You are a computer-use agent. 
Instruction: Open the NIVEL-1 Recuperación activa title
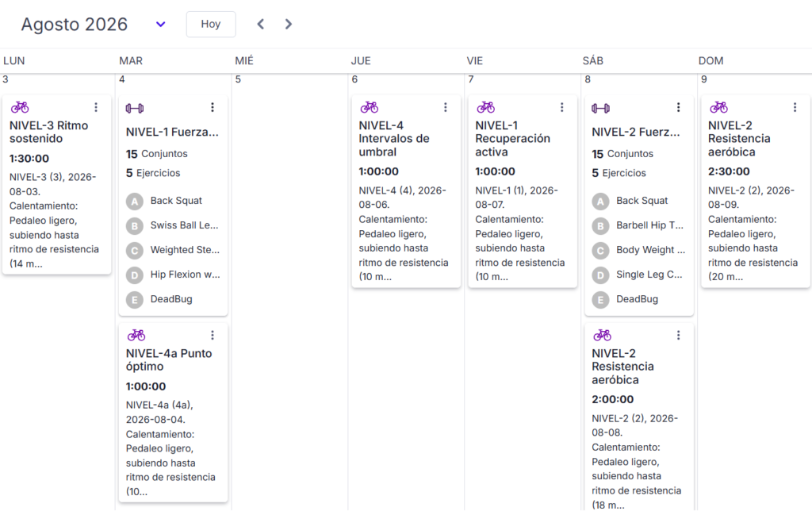(513, 139)
